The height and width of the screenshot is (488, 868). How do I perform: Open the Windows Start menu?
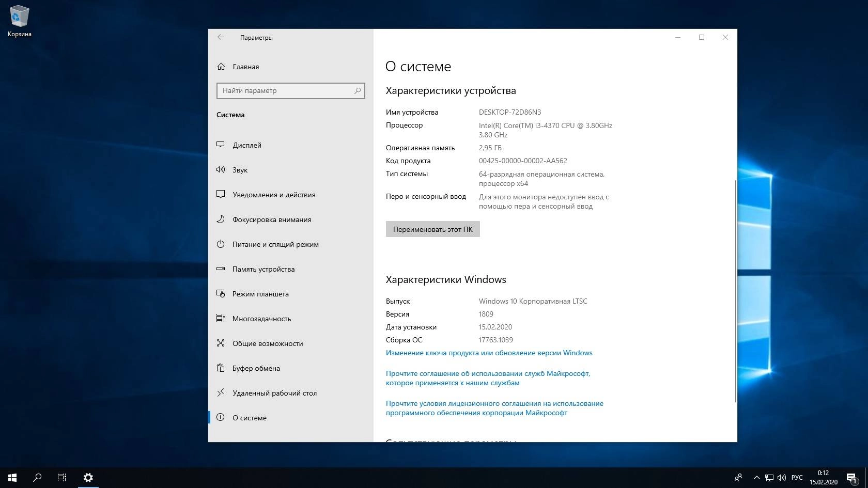[x=12, y=478]
